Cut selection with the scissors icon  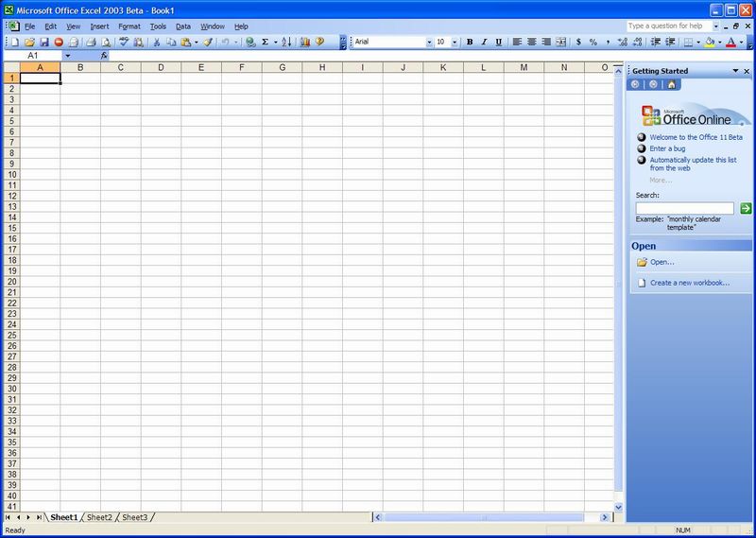click(156, 42)
